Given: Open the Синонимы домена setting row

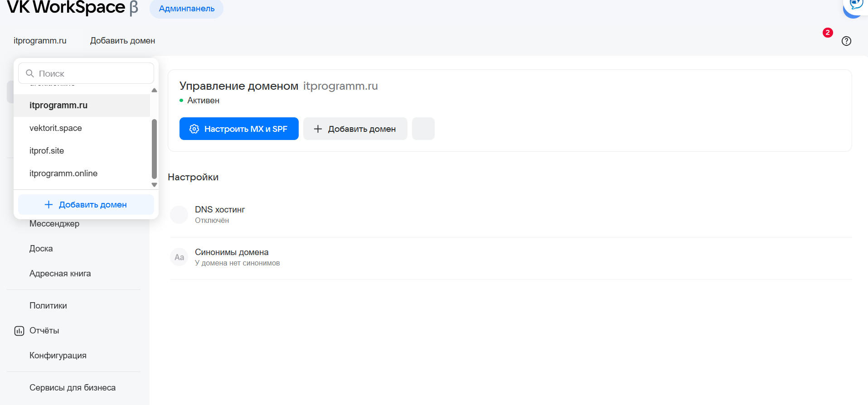Looking at the screenshot, I should pyautogui.click(x=511, y=257).
